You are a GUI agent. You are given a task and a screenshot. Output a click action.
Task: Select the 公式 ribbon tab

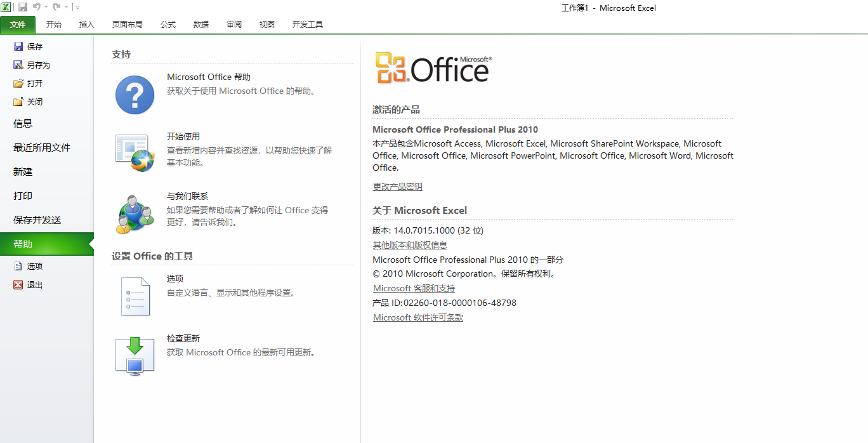(168, 25)
